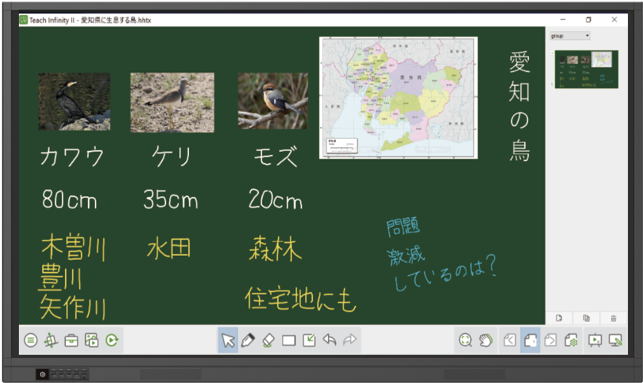Screen dimensions: 643x383
Task: Open the toolbox briefcase icon
Action: (71, 340)
